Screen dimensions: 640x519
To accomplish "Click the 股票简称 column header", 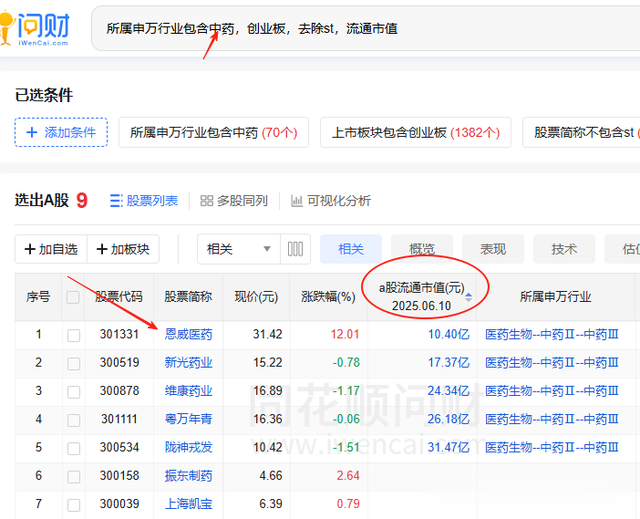I will pos(188,297).
